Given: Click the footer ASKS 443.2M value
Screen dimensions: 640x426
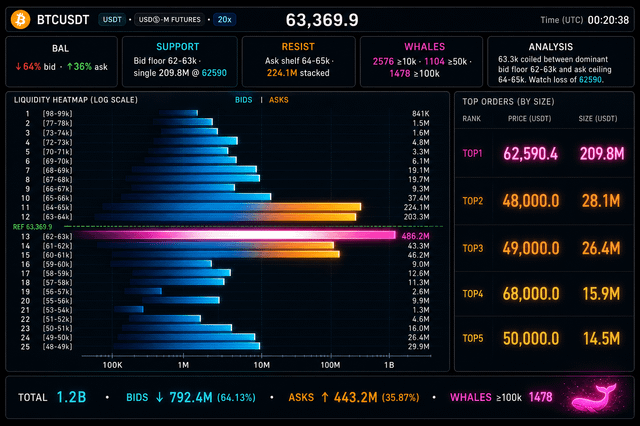Looking at the screenshot, I should [x=356, y=397].
